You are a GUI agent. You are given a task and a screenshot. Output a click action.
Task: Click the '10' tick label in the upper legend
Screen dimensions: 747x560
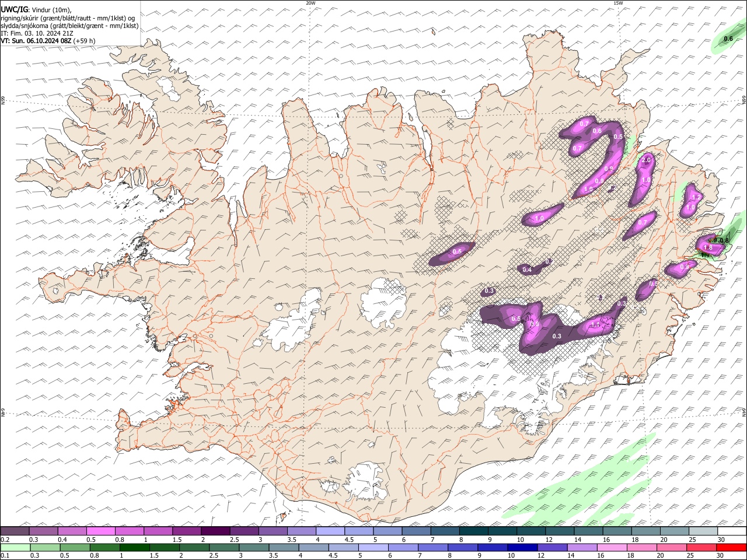(520, 539)
